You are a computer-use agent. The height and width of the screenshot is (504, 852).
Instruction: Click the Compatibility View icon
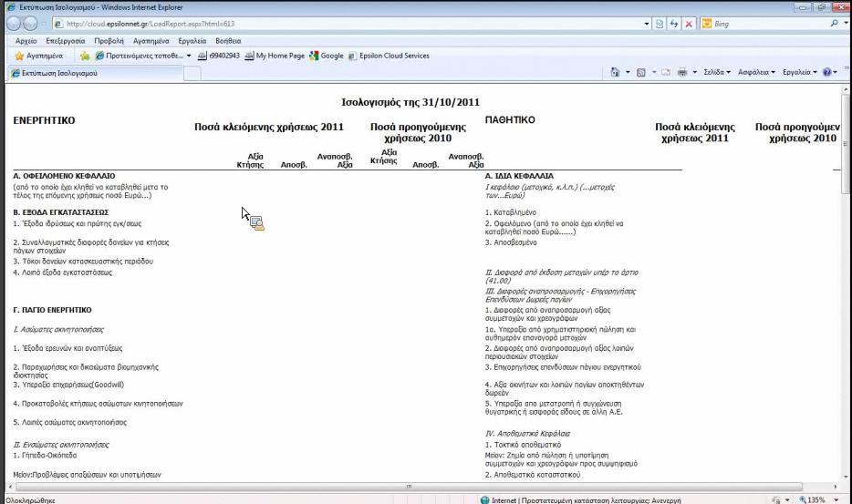660,24
